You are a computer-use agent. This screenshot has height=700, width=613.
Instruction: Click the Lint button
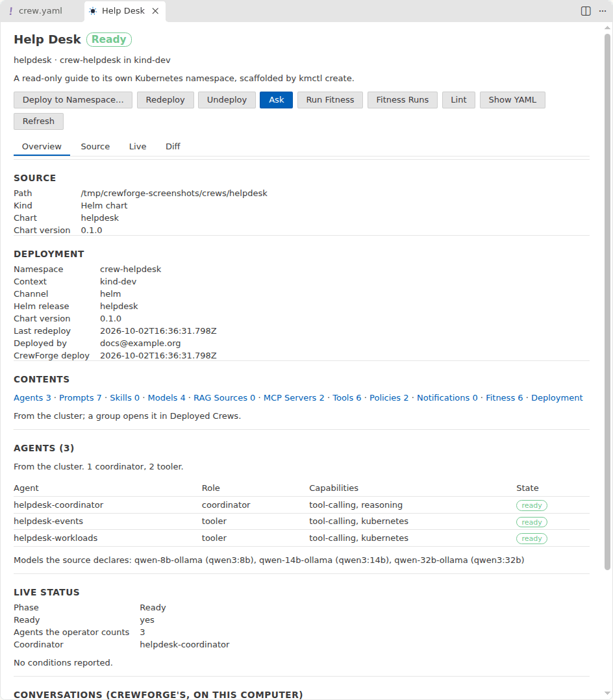pos(458,99)
